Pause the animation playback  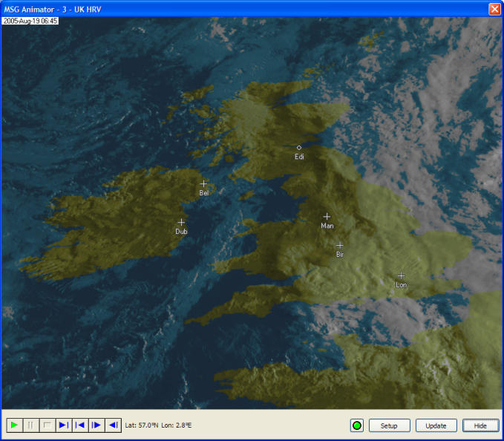pos(31,425)
